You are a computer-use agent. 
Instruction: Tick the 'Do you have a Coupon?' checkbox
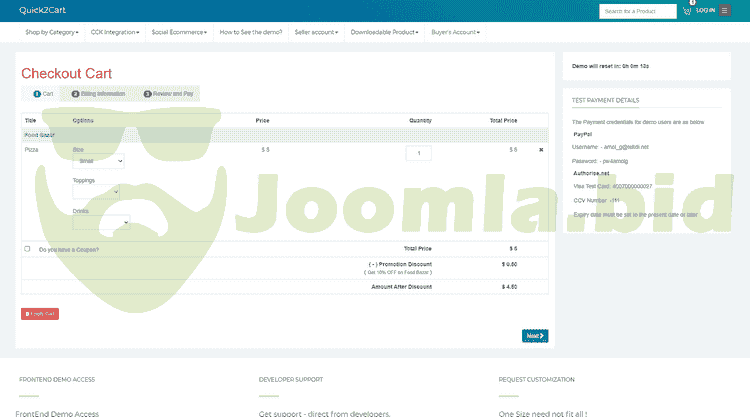click(x=27, y=249)
